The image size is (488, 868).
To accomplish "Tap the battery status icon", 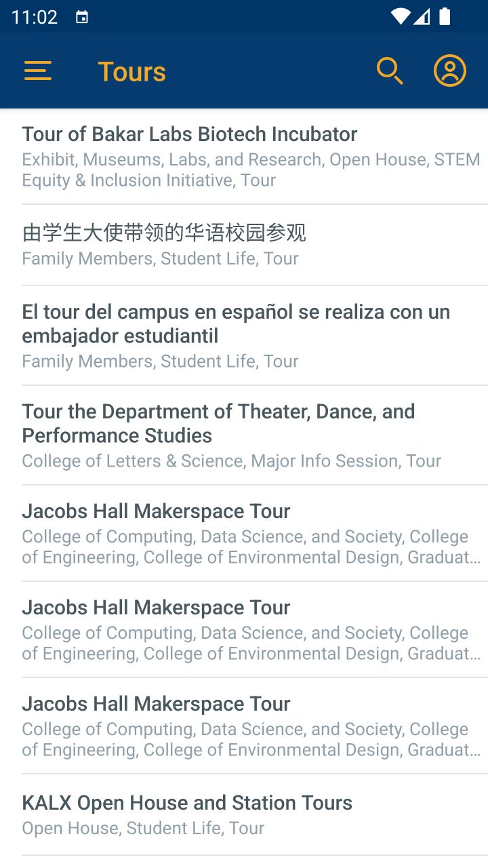I will [445, 17].
